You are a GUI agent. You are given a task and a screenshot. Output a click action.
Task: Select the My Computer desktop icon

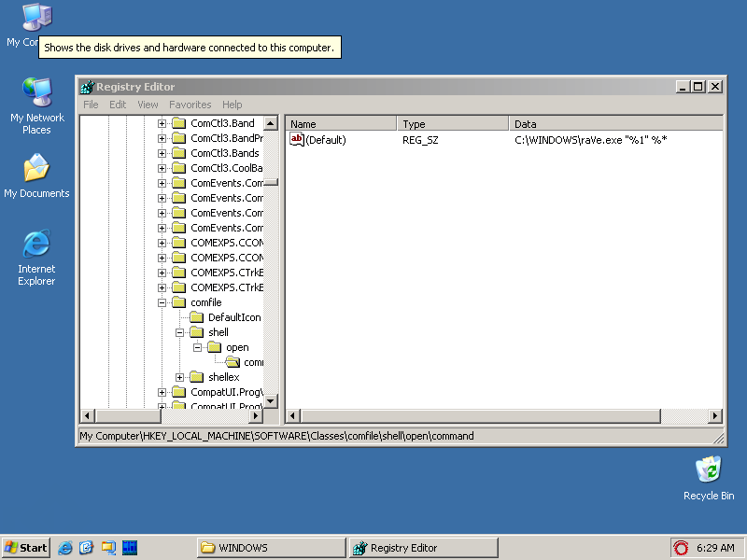36,18
